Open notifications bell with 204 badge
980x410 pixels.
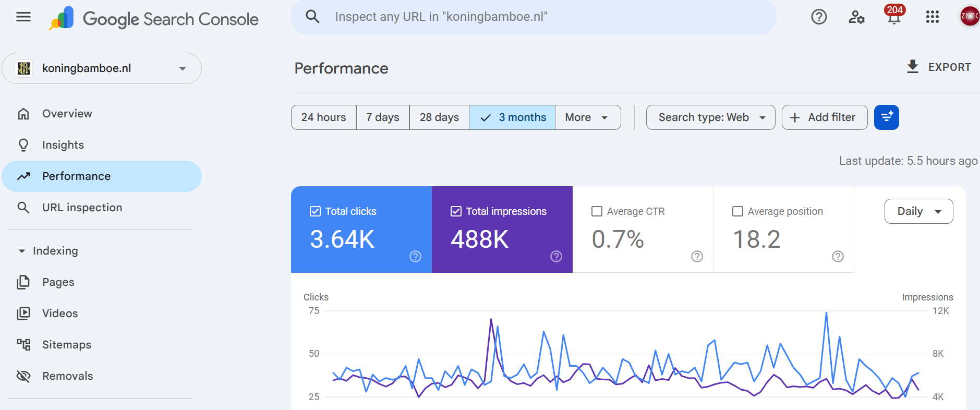(894, 17)
